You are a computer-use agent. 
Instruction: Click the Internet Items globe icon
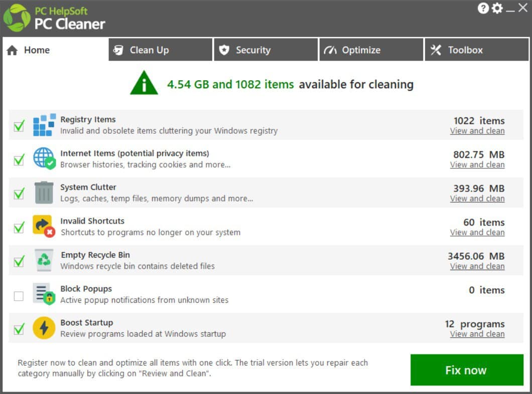click(x=44, y=158)
